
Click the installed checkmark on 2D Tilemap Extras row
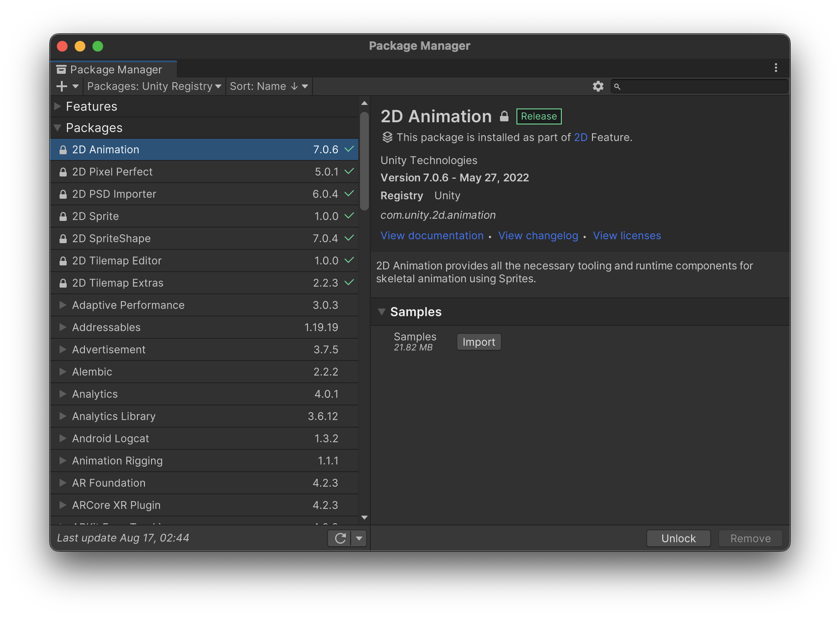349,282
